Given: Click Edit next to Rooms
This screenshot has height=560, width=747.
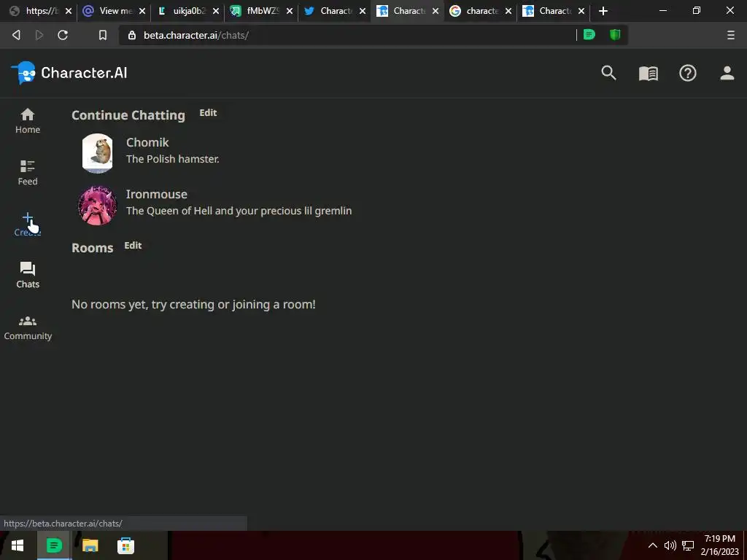Looking at the screenshot, I should point(133,246).
